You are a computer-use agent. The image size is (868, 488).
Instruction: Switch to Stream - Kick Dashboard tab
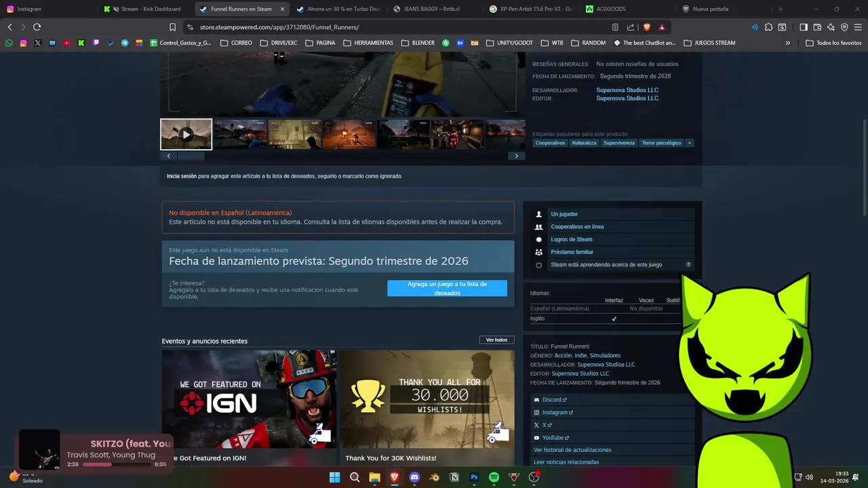point(145,9)
